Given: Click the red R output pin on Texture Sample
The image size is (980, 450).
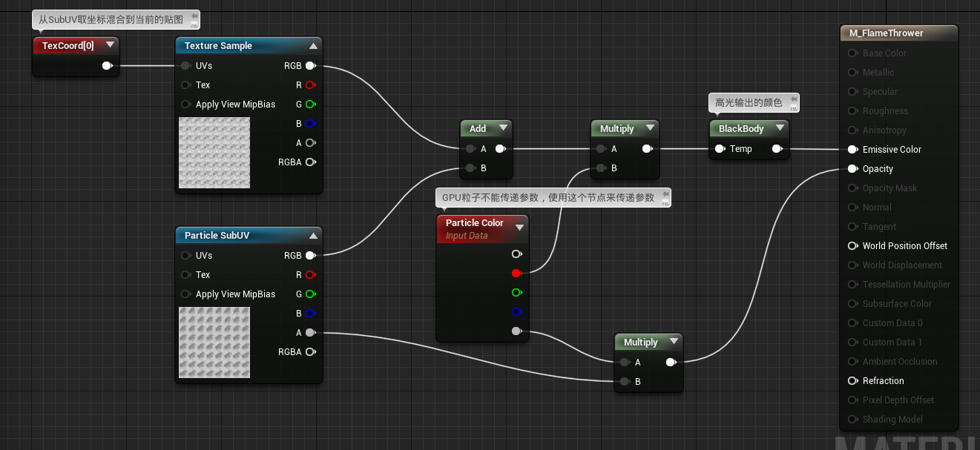Looking at the screenshot, I should 311,85.
